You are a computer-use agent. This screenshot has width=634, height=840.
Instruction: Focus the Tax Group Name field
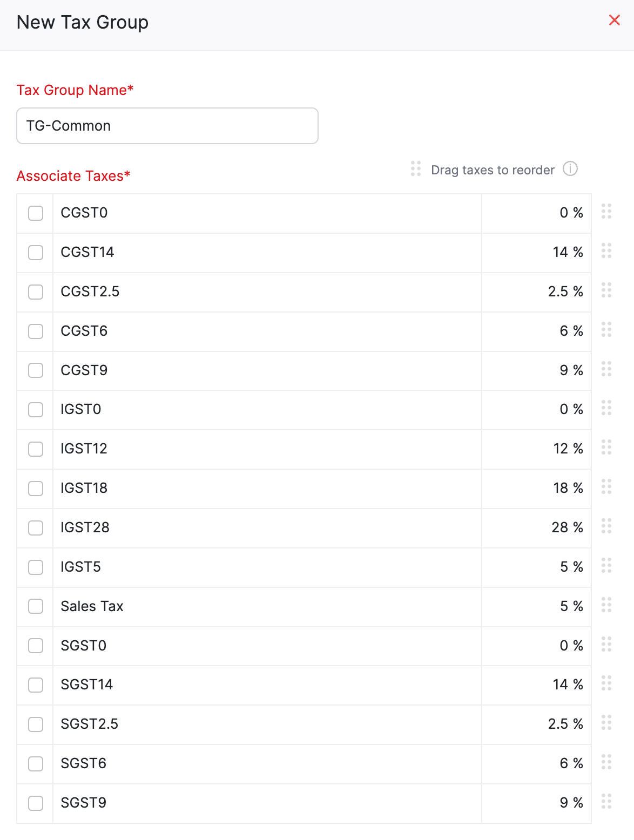(167, 126)
